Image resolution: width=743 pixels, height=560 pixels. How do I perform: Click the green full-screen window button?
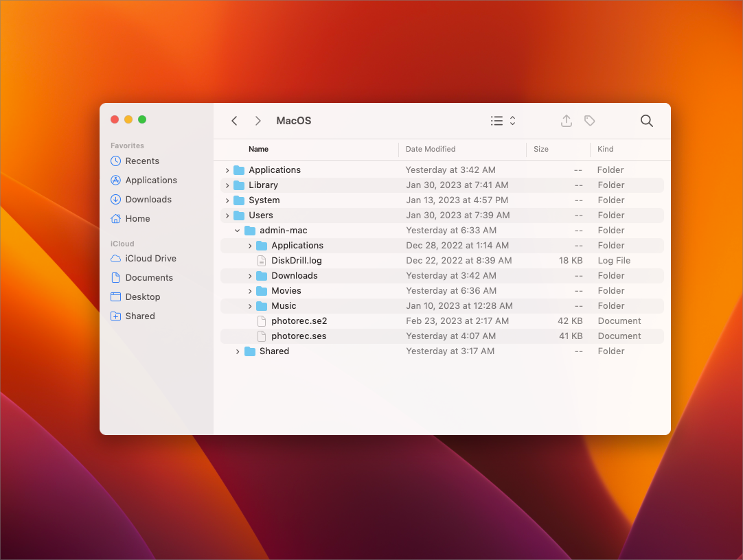click(142, 119)
